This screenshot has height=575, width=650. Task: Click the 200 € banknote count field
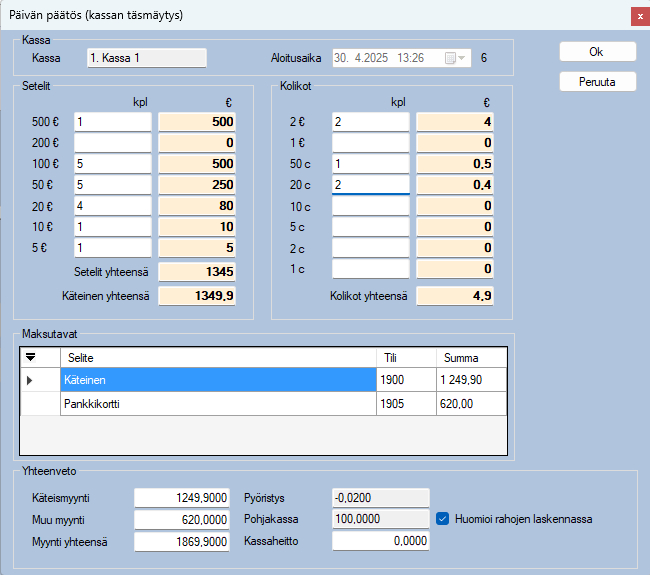(112, 143)
